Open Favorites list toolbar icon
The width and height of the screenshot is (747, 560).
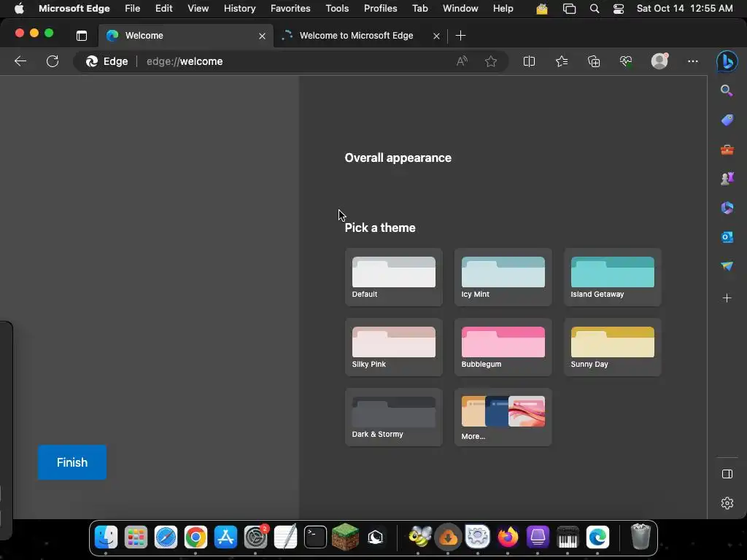click(x=562, y=61)
